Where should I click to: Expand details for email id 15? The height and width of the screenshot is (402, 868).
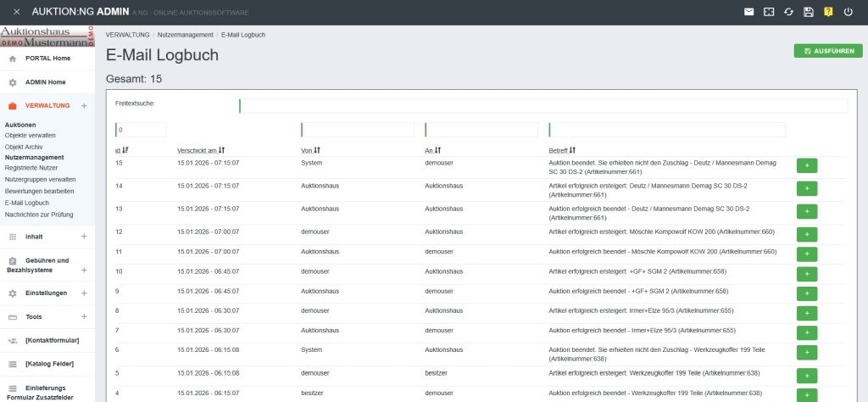click(x=807, y=165)
